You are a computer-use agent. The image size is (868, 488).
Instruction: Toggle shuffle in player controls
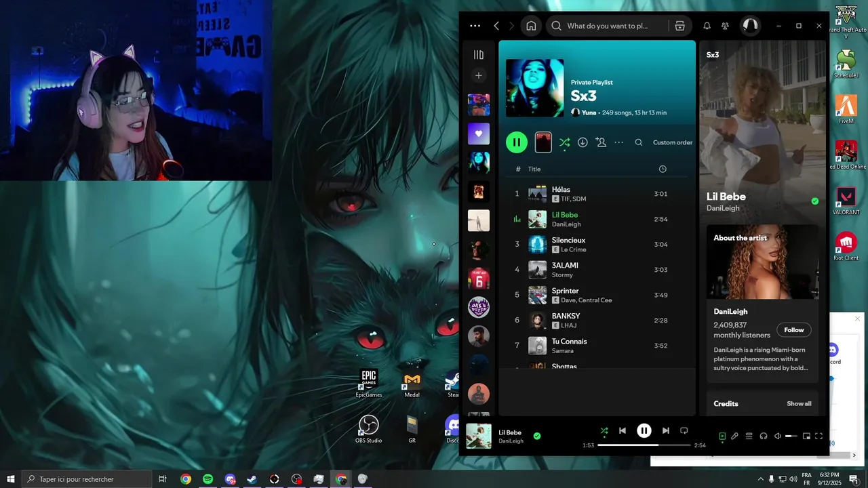(604, 430)
